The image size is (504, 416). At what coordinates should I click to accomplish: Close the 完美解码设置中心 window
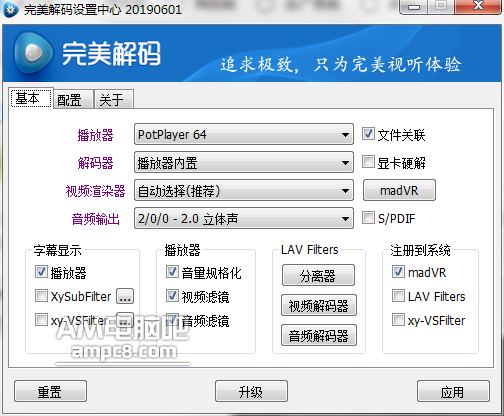(479, 7)
